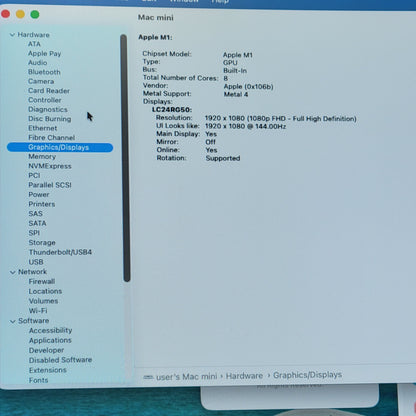Image resolution: width=416 pixels, height=416 pixels.
Task: Collapse the Software section chevron
Action: tap(13, 321)
